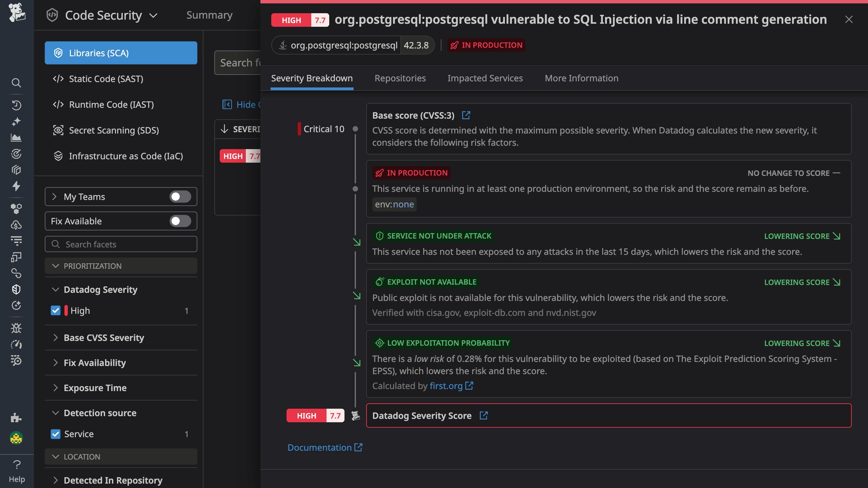868x488 pixels.
Task: Open global search with the magnifier icon
Action: [x=16, y=83]
